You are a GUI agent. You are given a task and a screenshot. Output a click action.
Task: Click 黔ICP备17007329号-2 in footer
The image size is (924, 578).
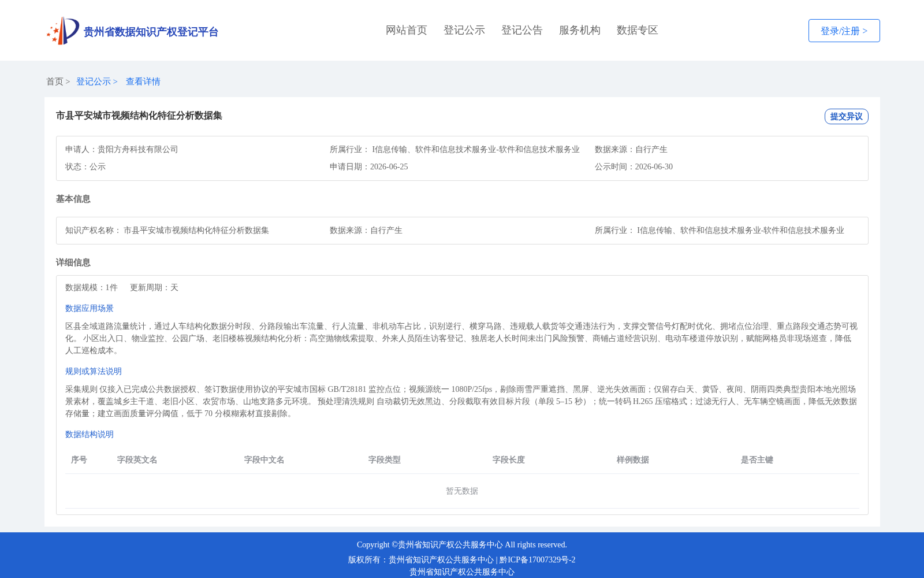click(x=538, y=560)
